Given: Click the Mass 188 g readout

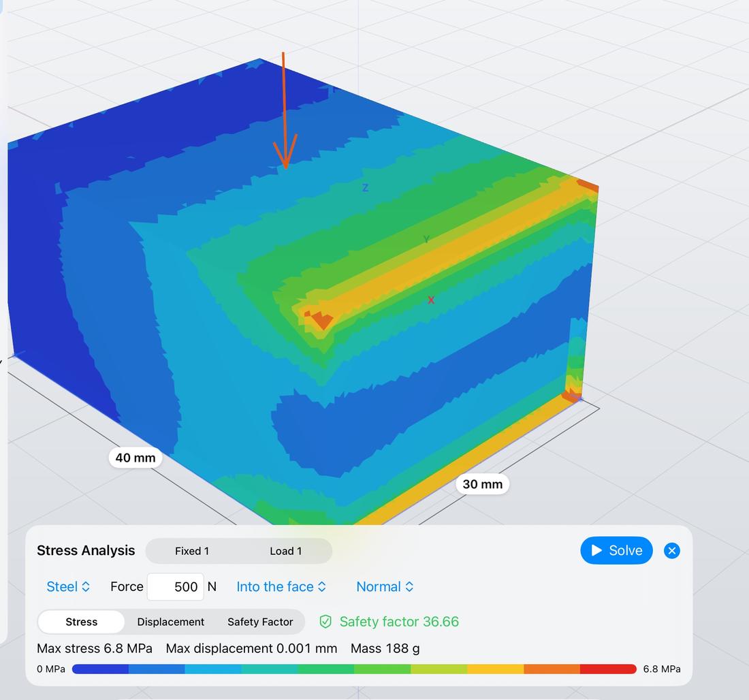Looking at the screenshot, I should (385, 648).
